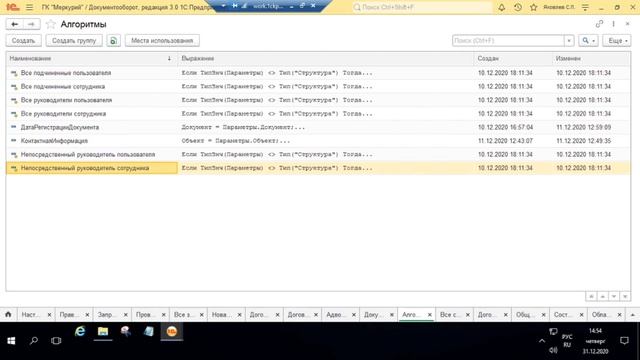640x360 pixels.
Task: Open the notifications bell
Action: (x=502, y=7)
